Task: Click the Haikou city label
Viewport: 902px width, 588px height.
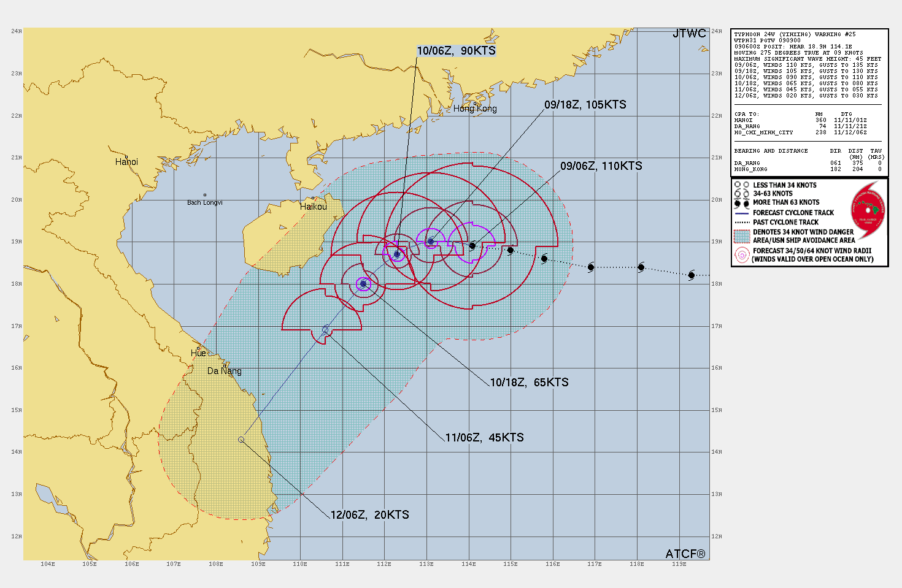Action: click(314, 207)
